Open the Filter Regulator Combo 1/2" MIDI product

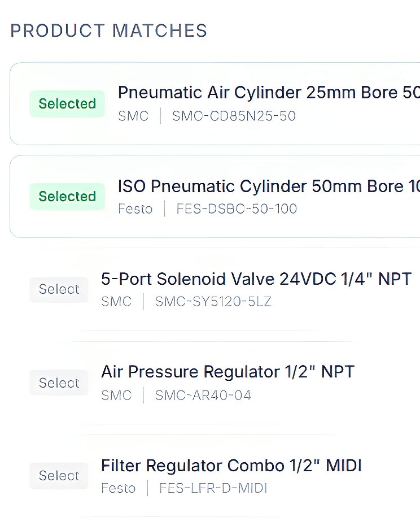click(x=231, y=465)
